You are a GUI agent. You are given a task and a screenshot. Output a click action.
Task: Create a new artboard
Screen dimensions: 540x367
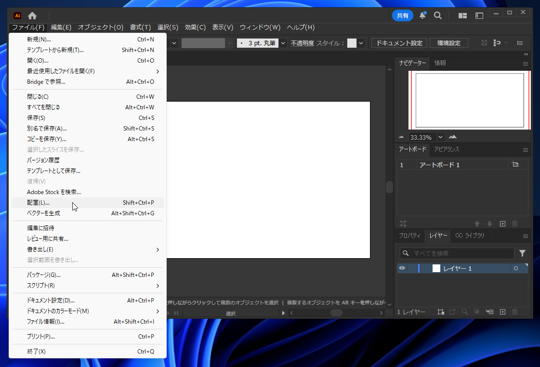click(502, 224)
